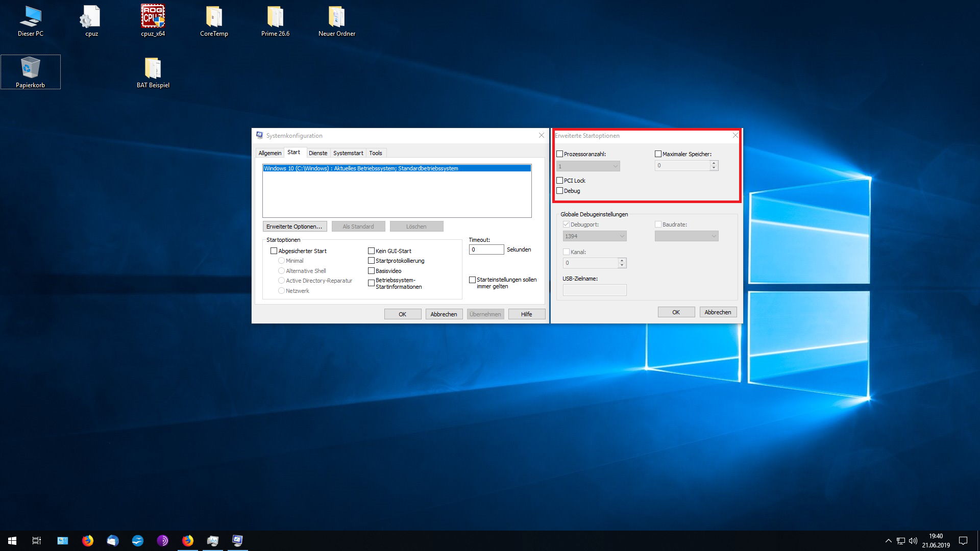Switch to the Dienste tab
The image size is (980, 551).
click(x=317, y=153)
